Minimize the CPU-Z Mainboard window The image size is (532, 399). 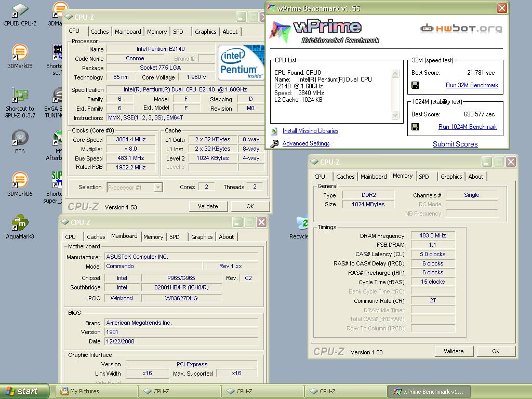237,222
